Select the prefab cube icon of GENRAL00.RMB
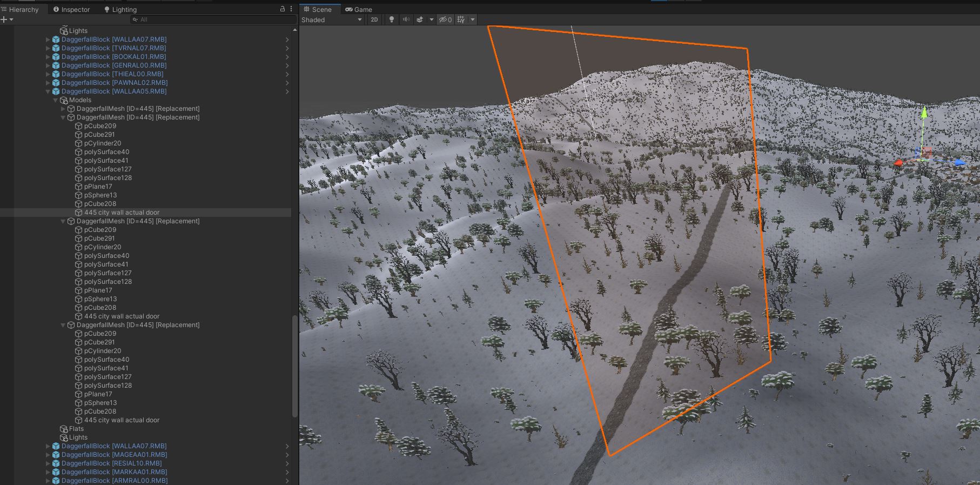The image size is (980, 485). (x=56, y=65)
